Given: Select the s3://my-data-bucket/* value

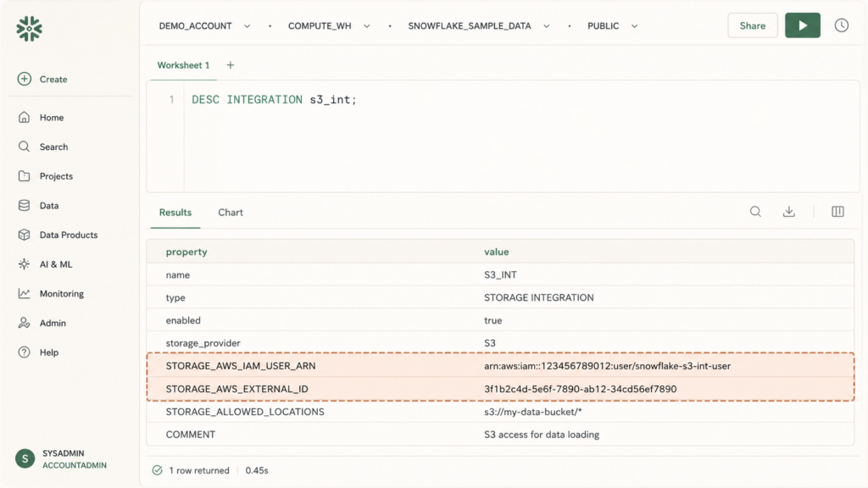Looking at the screenshot, I should point(533,412).
